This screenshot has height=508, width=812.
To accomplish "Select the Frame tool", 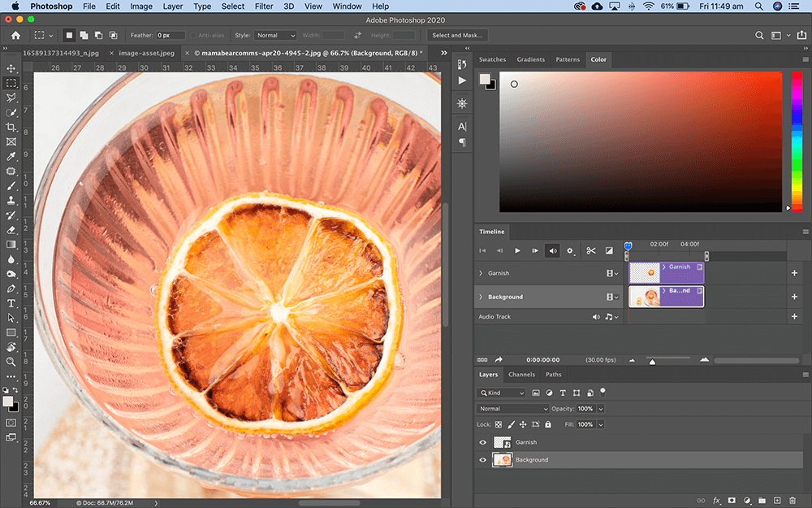I will (x=11, y=141).
